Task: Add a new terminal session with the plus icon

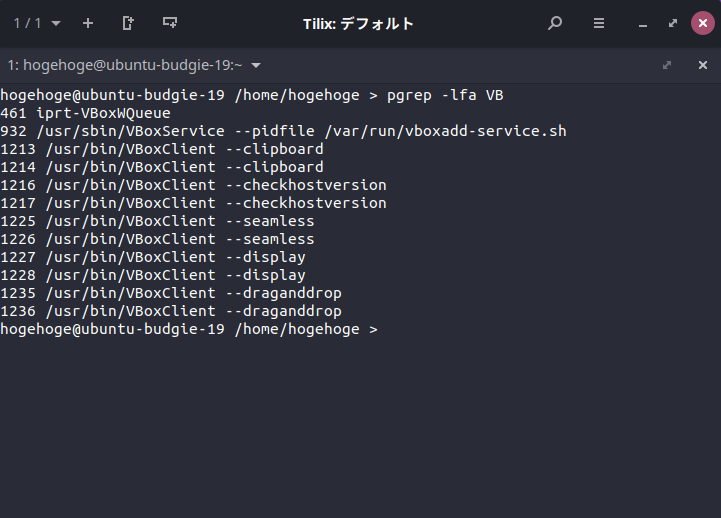Action: [x=88, y=23]
